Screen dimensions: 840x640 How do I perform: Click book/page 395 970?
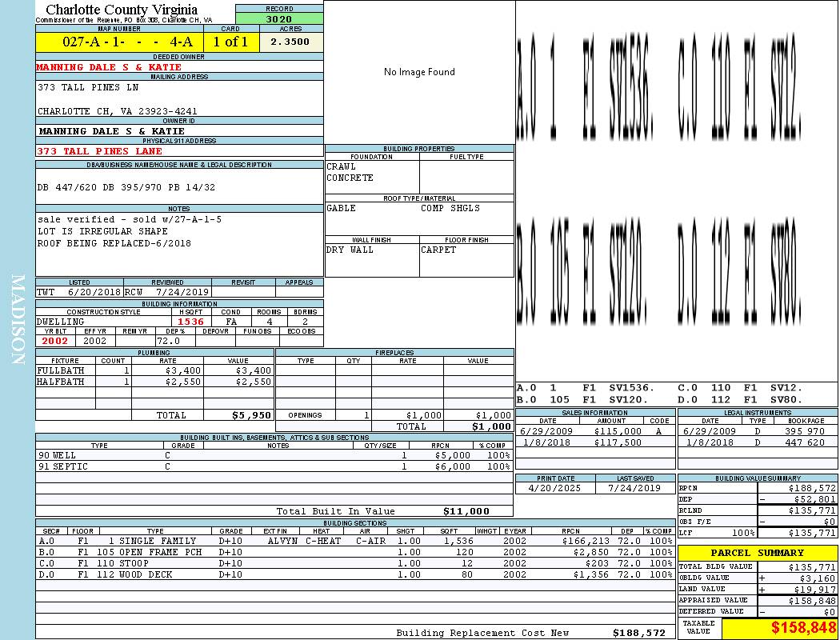pyautogui.click(x=806, y=432)
